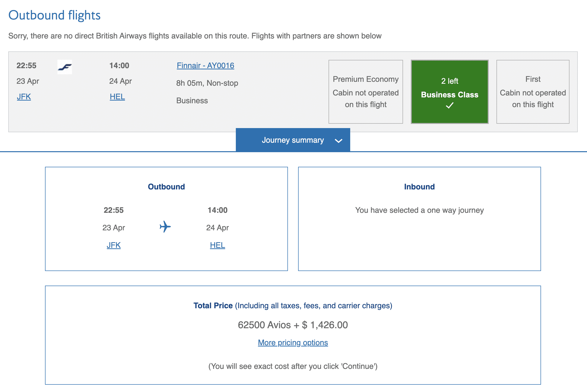Click the airplane icon in Outbound summary
The width and height of the screenshot is (587, 392).
(x=165, y=226)
